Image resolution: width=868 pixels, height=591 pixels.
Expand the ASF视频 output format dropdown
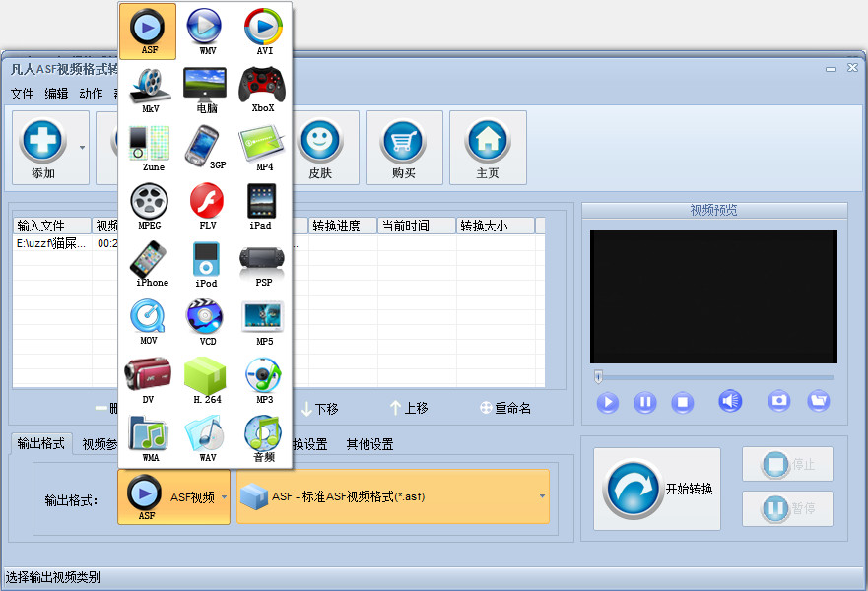(x=224, y=496)
